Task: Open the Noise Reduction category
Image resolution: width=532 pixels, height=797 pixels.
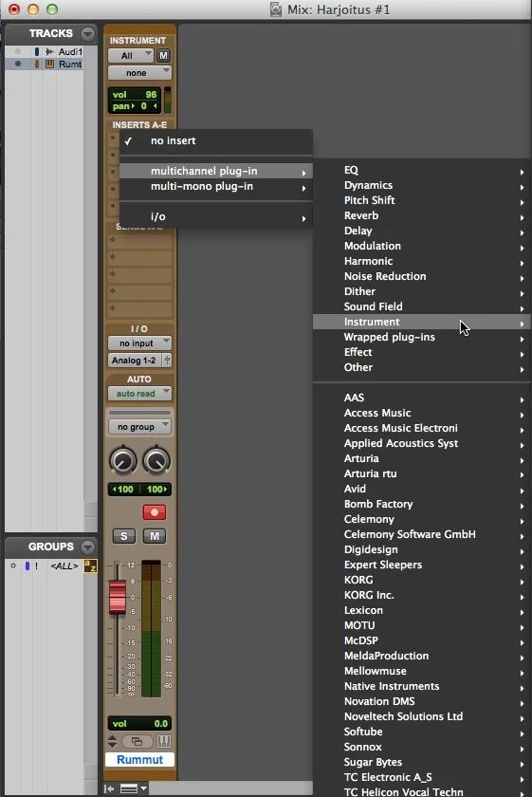Action: 422,276
